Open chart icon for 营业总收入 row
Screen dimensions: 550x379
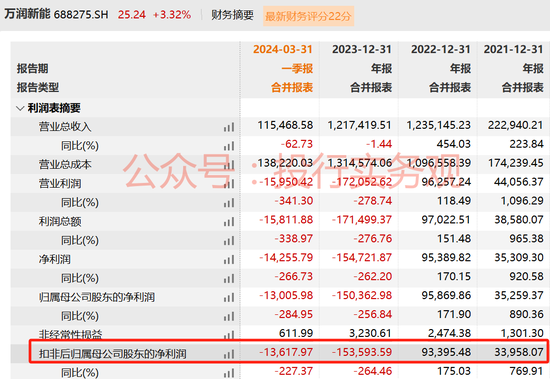(x=229, y=127)
